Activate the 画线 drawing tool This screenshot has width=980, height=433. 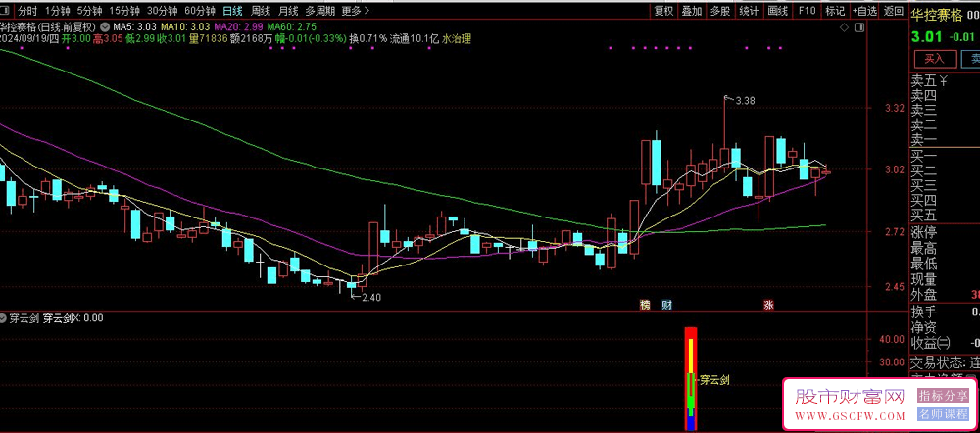pyautogui.click(x=777, y=11)
